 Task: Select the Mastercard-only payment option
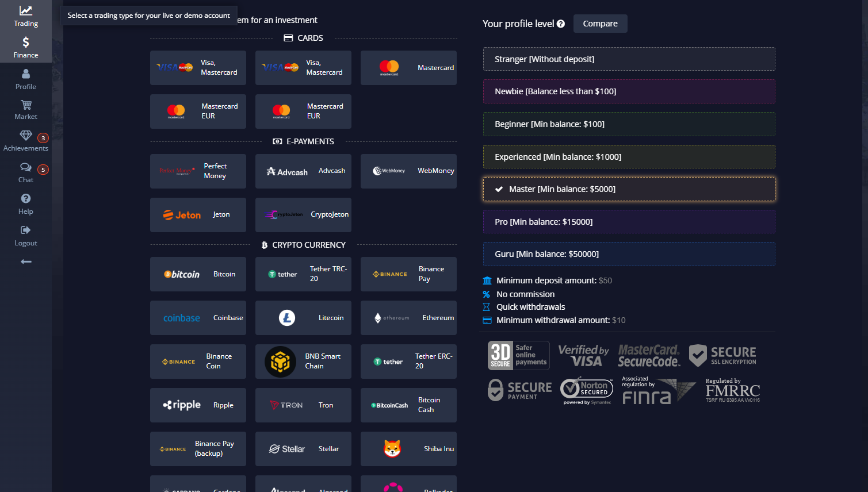408,68
